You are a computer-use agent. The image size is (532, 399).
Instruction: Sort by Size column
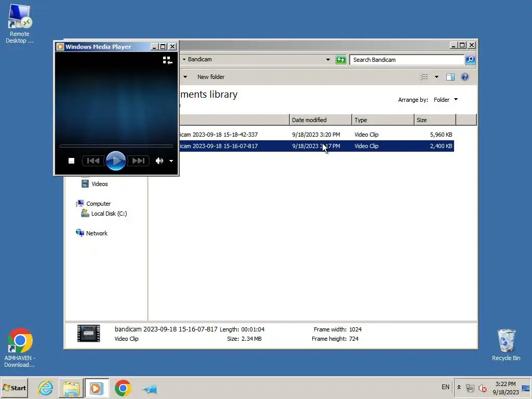(435, 120)
